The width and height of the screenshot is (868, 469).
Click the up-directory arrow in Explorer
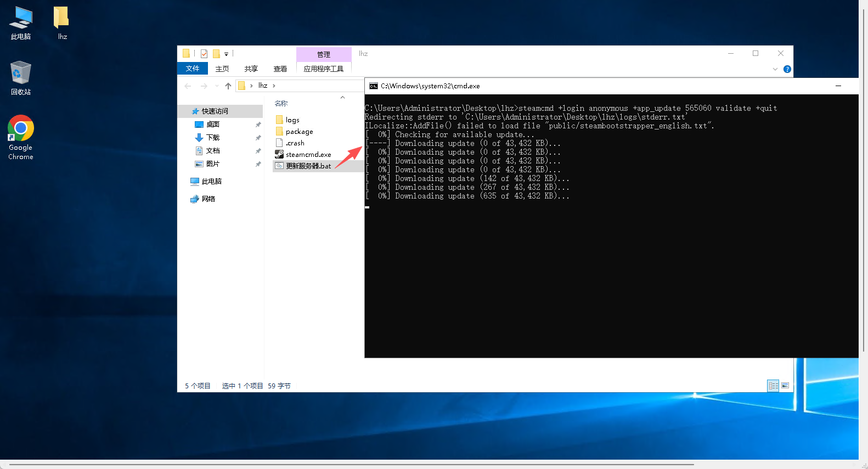coord(228,86)
